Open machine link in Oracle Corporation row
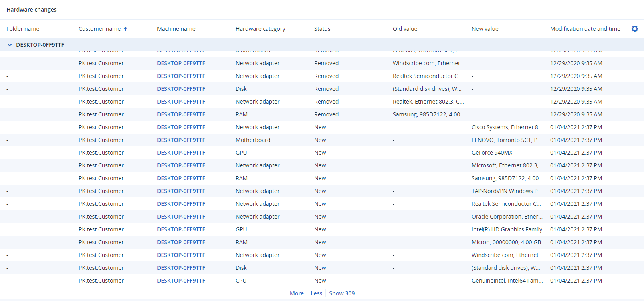The width and height of the screenshot is (644, 301). 181,217
